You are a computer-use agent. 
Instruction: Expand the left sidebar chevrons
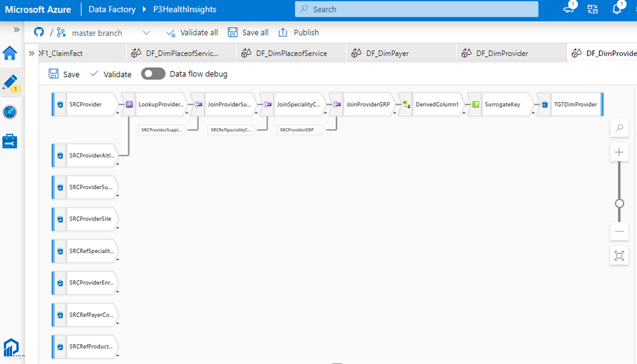click(x=16, y=30)
